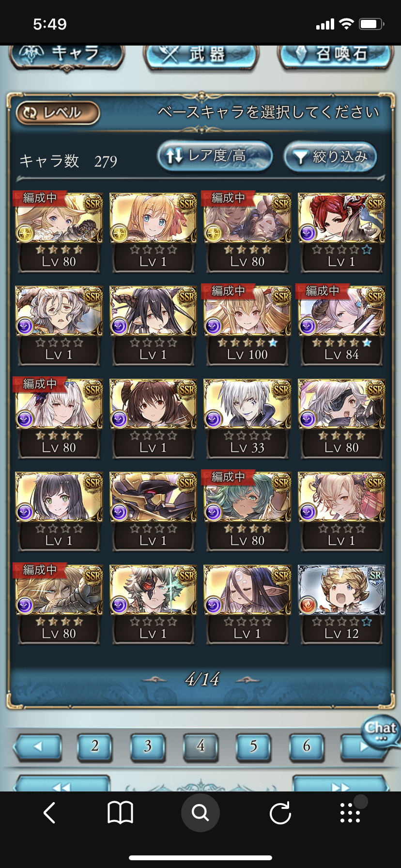Jump to page 5
401x868 pixels.
pos(253,746)
